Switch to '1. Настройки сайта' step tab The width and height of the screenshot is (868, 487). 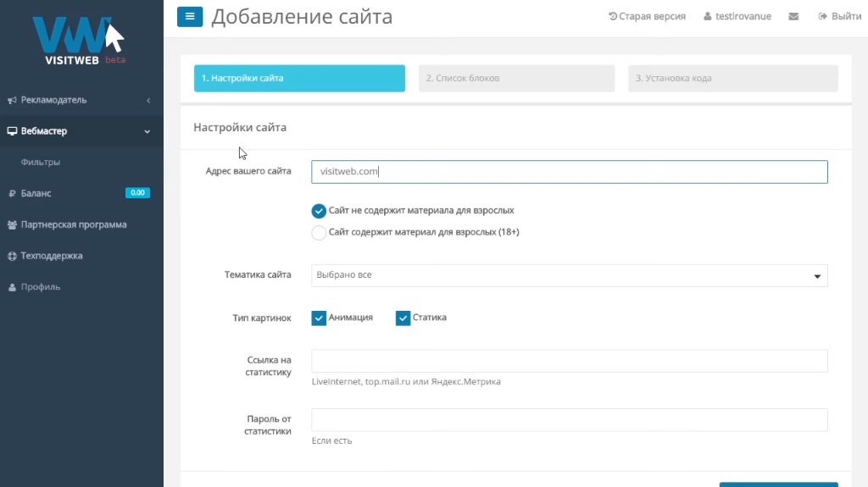299,78
